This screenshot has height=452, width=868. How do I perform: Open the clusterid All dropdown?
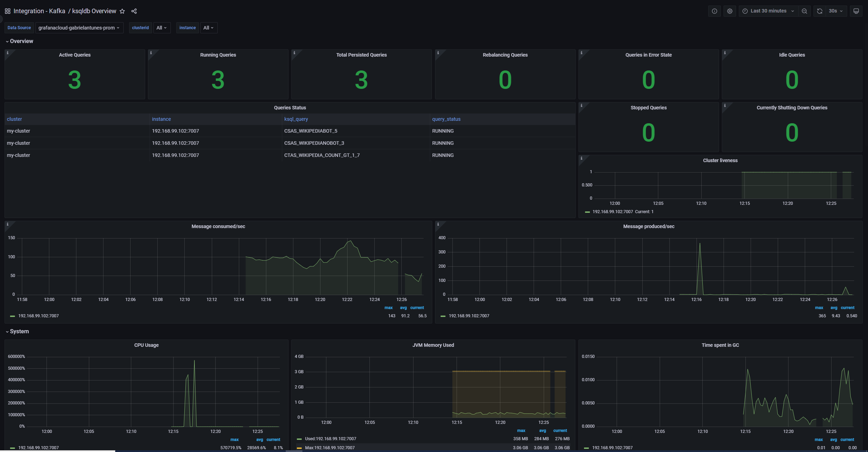(161, 28)
